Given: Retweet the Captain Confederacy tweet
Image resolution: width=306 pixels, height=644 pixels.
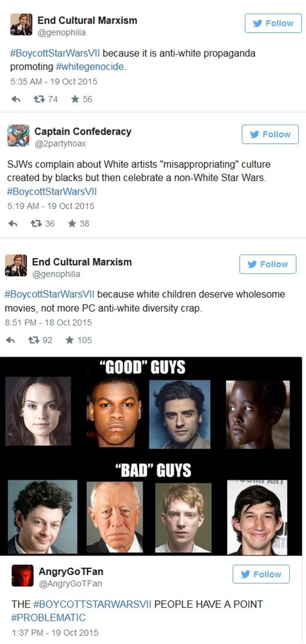Looking at the screenshot, I should pyautogui.click(x=36, y=224).
